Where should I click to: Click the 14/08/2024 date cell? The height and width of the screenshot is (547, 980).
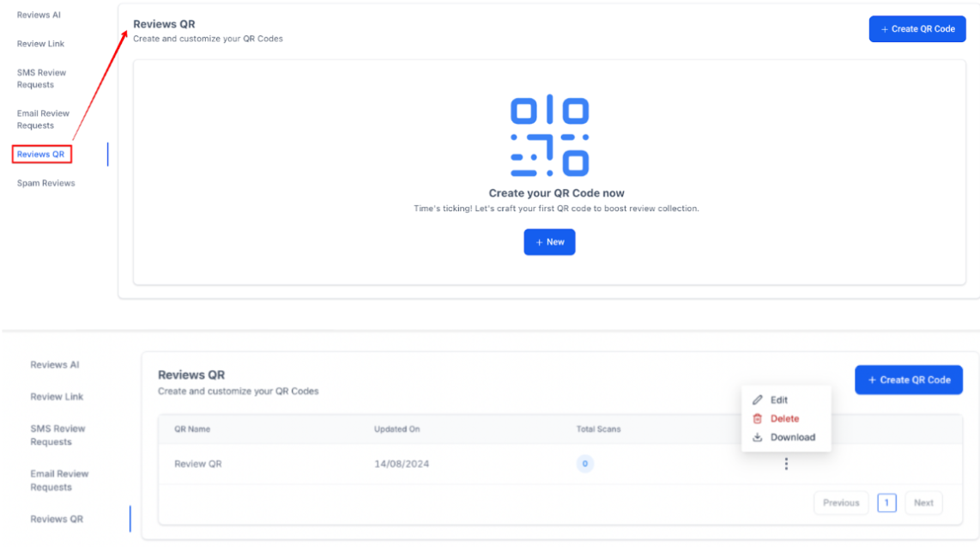(x=402, y=464)
